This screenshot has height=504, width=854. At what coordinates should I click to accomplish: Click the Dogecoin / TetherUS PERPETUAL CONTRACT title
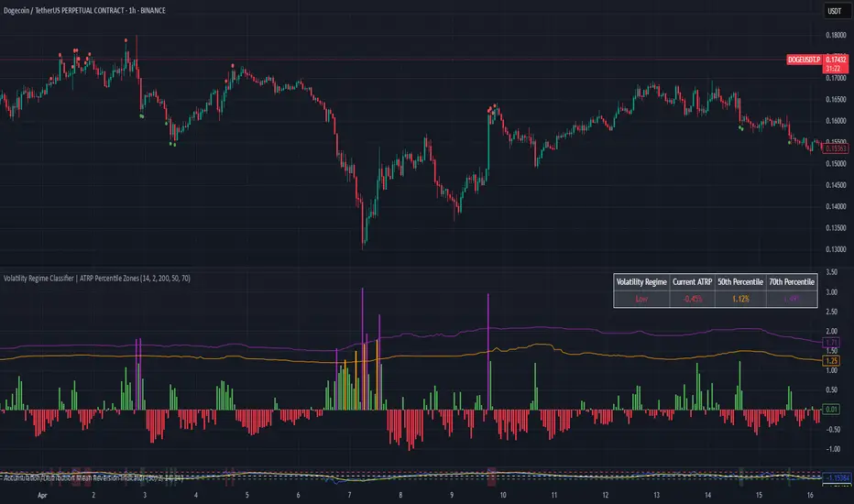[84, 10]
